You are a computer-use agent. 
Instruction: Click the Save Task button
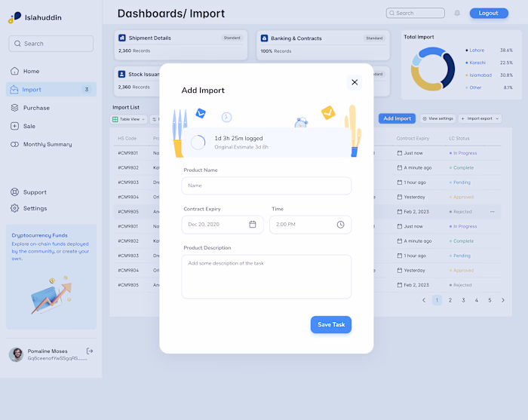(x=331, y=324)
